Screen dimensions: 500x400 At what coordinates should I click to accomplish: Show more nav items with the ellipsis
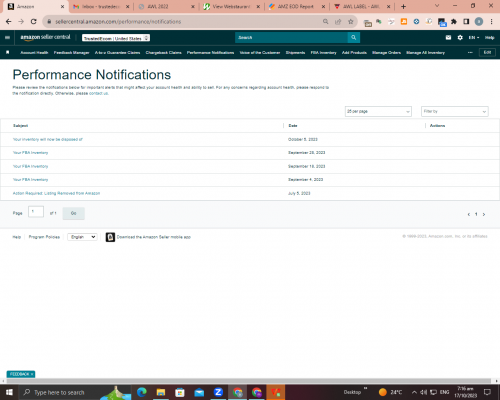coord(470,53)
